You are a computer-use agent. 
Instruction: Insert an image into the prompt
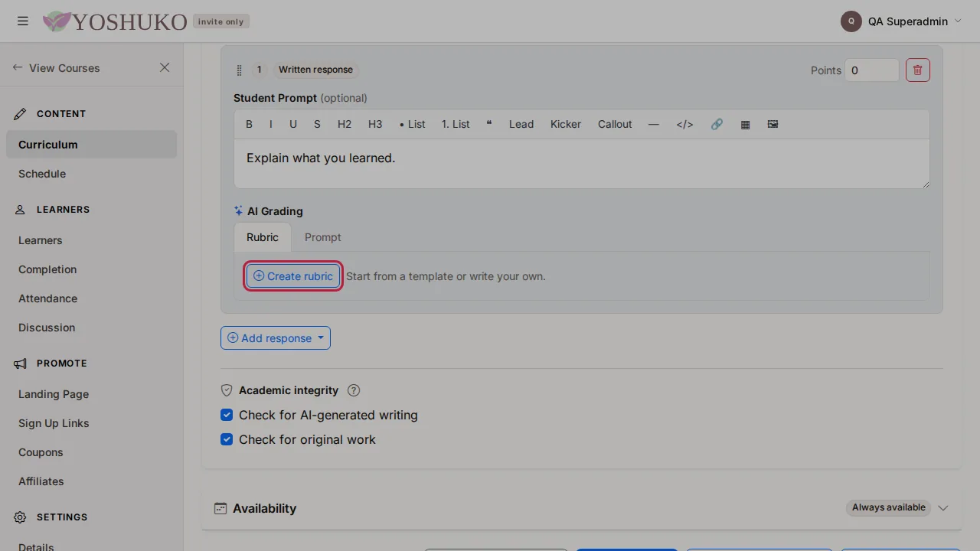coord(773,124)
